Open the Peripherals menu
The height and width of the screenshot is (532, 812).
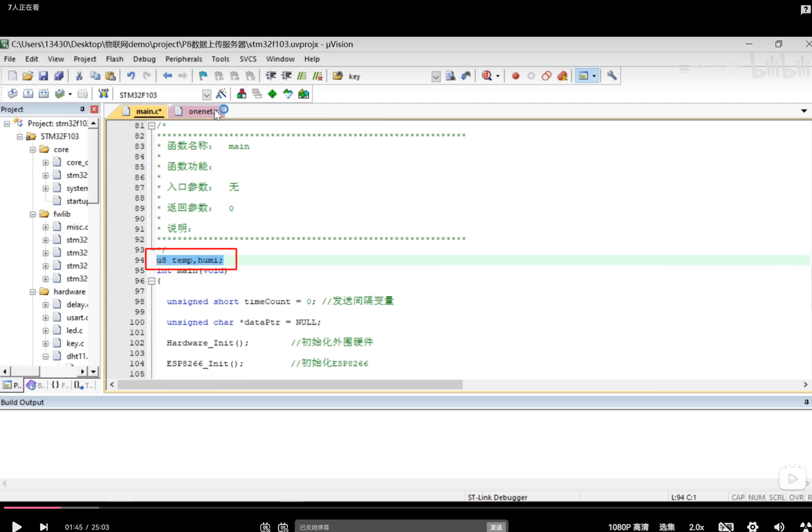point(184,59)
